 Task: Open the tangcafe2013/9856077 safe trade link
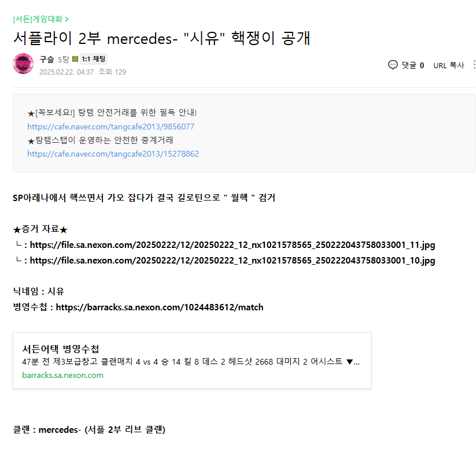(110, 127)
